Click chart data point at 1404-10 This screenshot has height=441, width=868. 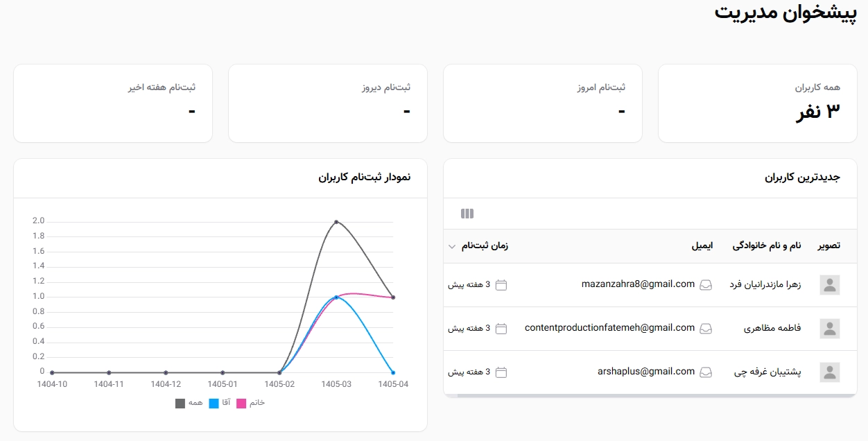[52, 372]
